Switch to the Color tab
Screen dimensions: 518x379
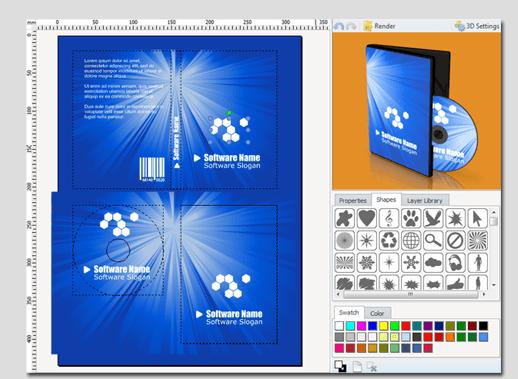click(377, 313)
